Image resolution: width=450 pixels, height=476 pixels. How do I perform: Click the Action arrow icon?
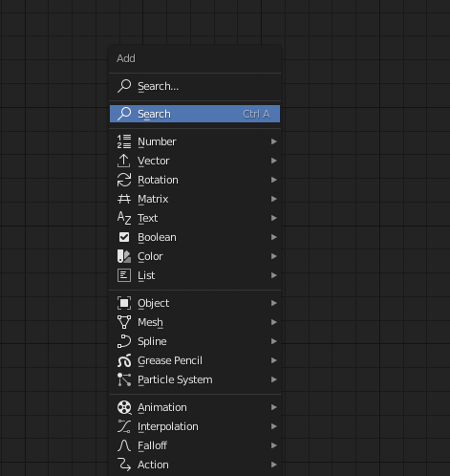click(x=124, y=465)
